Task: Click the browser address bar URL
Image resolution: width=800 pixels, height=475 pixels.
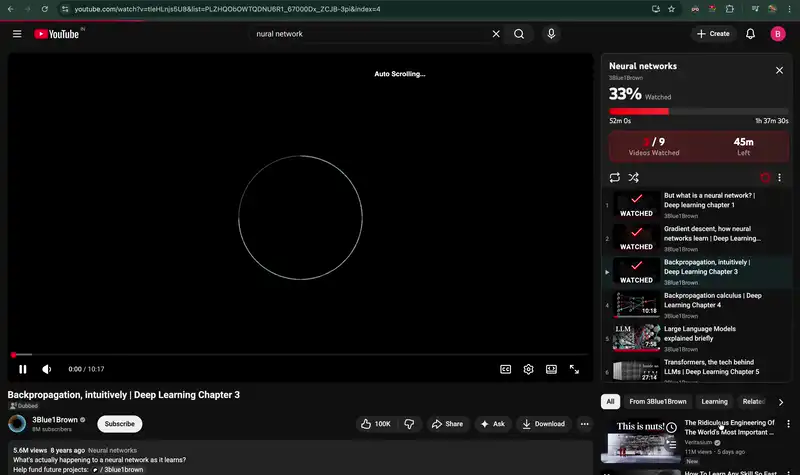Action: point(227,9)
